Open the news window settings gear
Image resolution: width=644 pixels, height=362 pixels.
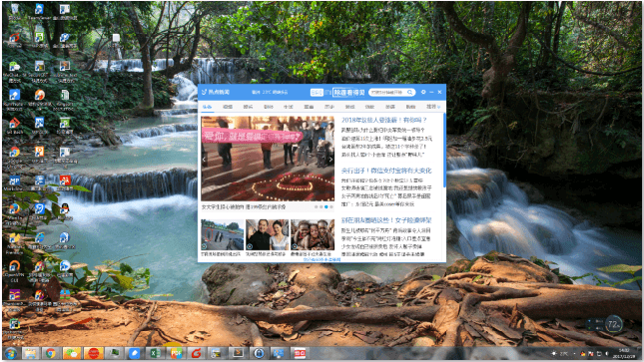pos(423,92)
